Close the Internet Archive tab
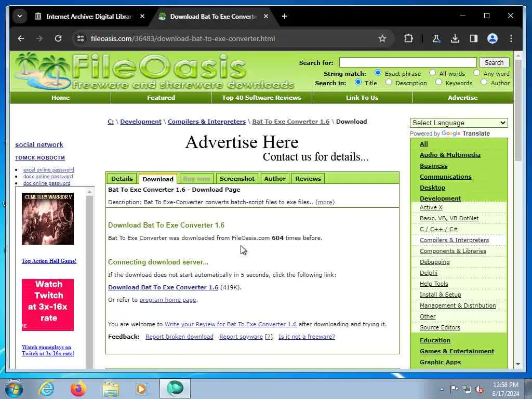 [142, 16]
